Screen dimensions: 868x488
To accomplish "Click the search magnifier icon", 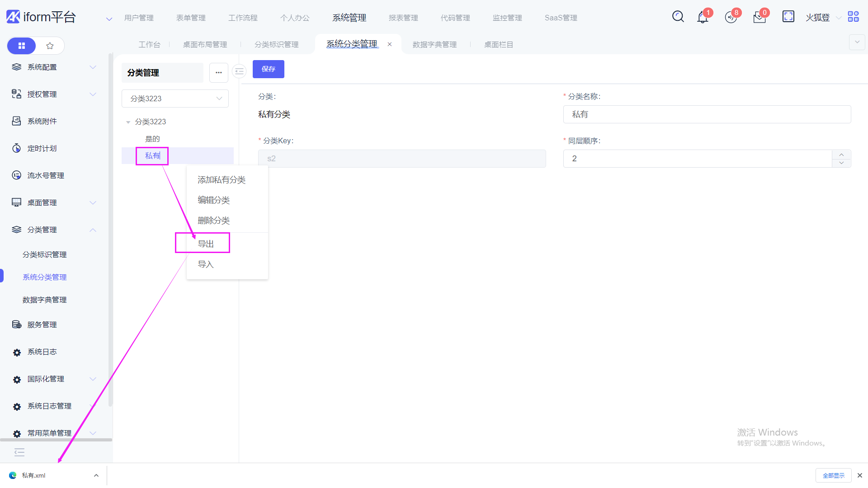I will (678, 17).
